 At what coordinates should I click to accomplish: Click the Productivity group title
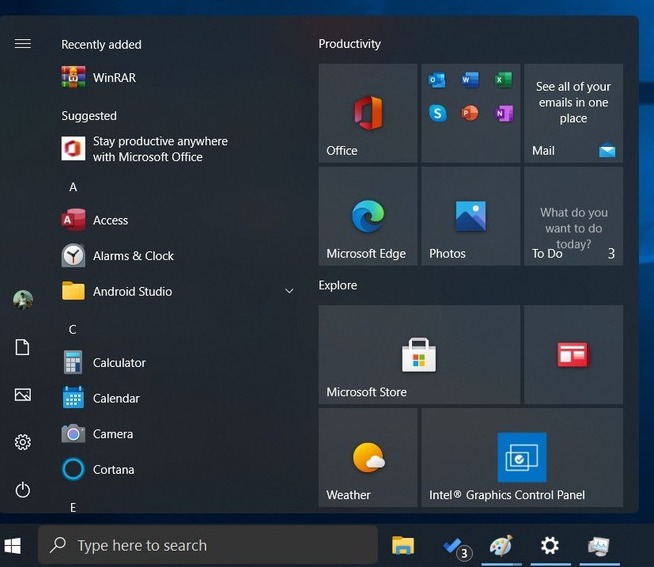click(x=350, y=44)
